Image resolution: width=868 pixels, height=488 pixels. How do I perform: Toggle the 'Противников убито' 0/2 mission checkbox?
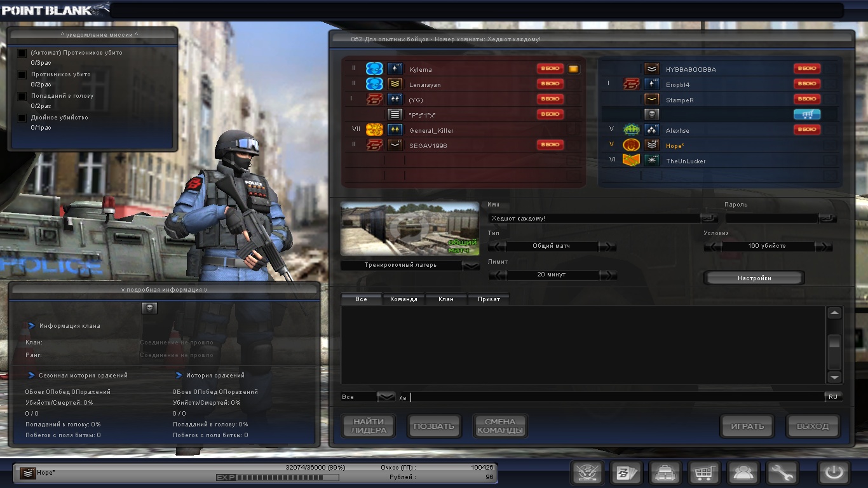(22, 75)
